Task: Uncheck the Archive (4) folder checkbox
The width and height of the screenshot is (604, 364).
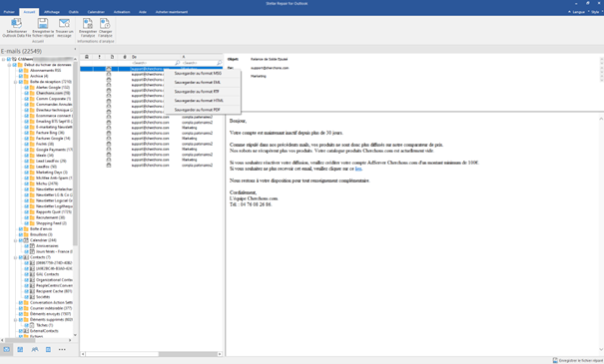Action: tap(21, 76)
